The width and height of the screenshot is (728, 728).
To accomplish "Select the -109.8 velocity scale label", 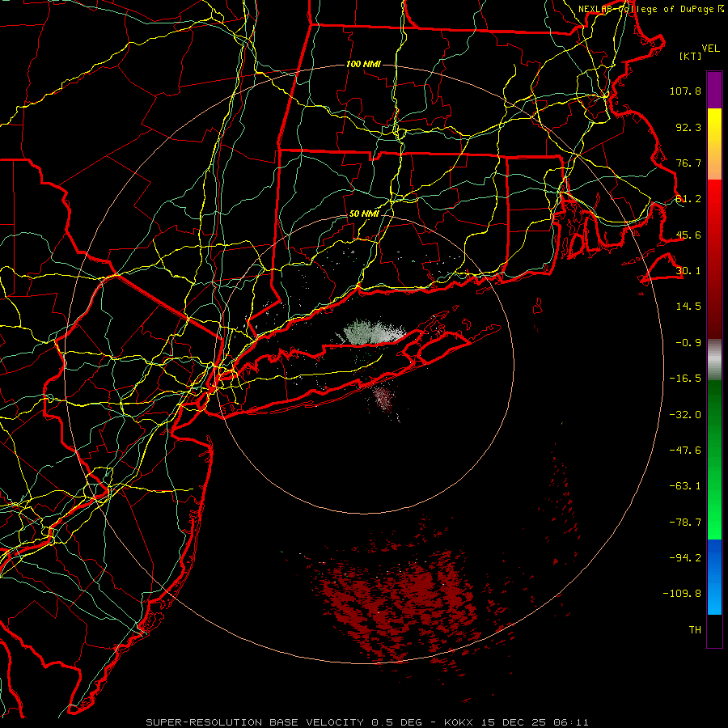I will coord(683,594).
